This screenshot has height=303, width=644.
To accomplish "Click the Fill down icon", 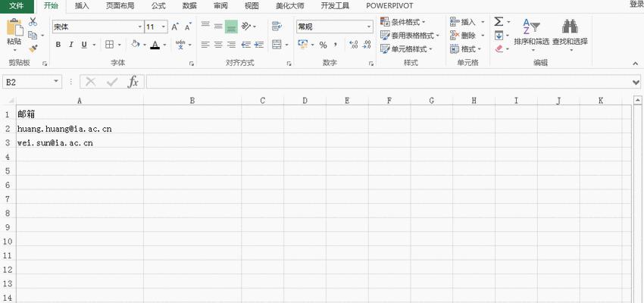I will (499, 36).
